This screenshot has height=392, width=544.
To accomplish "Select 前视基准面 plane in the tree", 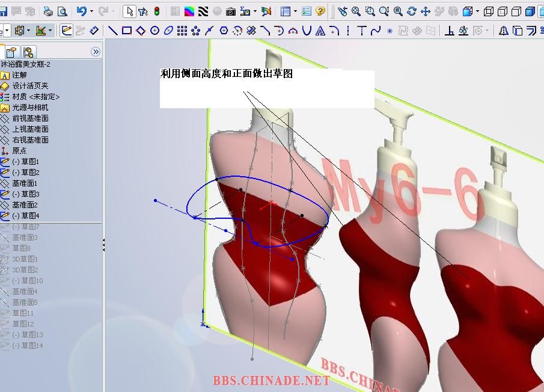I will point(30,118).
